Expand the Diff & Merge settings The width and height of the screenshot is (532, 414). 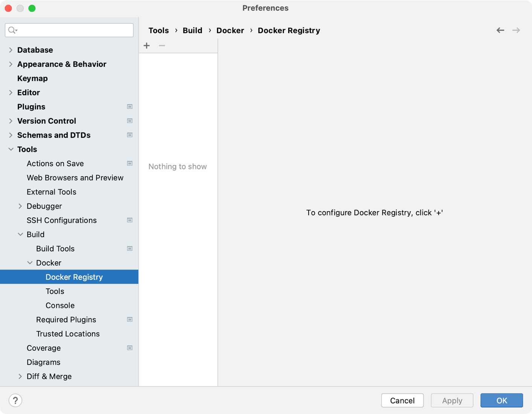click(x=20, y=376)
